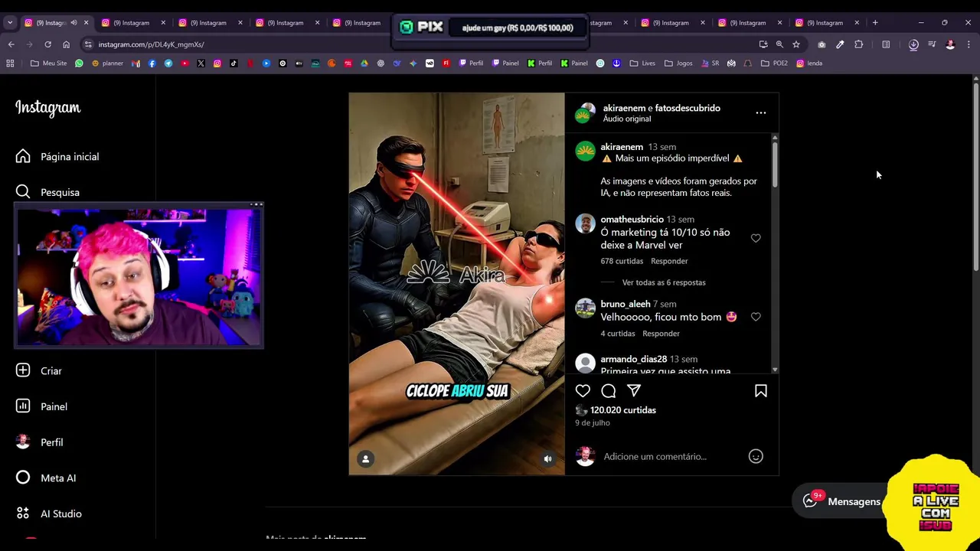The width and height of the screenshot is (980, 551).
Task: Open WhatsApp bookmark icon
Action: click(79, 64)
